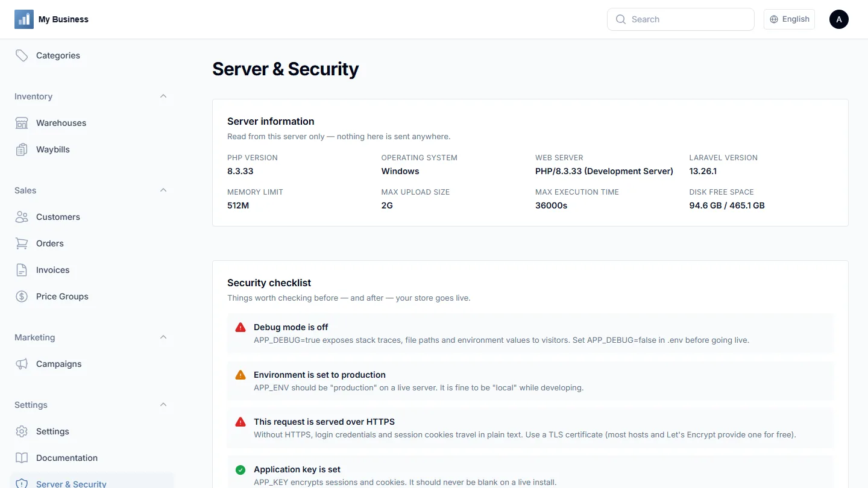Open the Settings menu item
The height and width of the screenshot is (488, 868).
pos(92,431)
